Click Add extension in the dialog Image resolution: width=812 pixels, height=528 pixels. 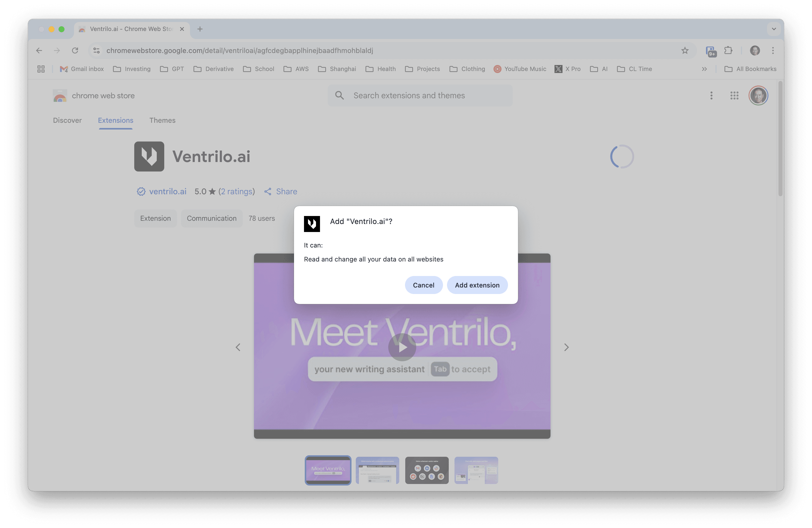coord(477,285)
